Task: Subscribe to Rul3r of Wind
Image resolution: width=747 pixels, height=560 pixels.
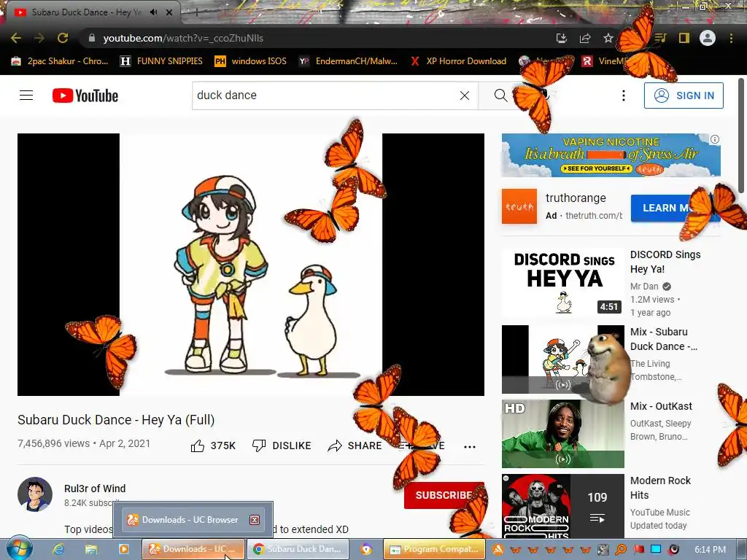Action: coord(444,495)
